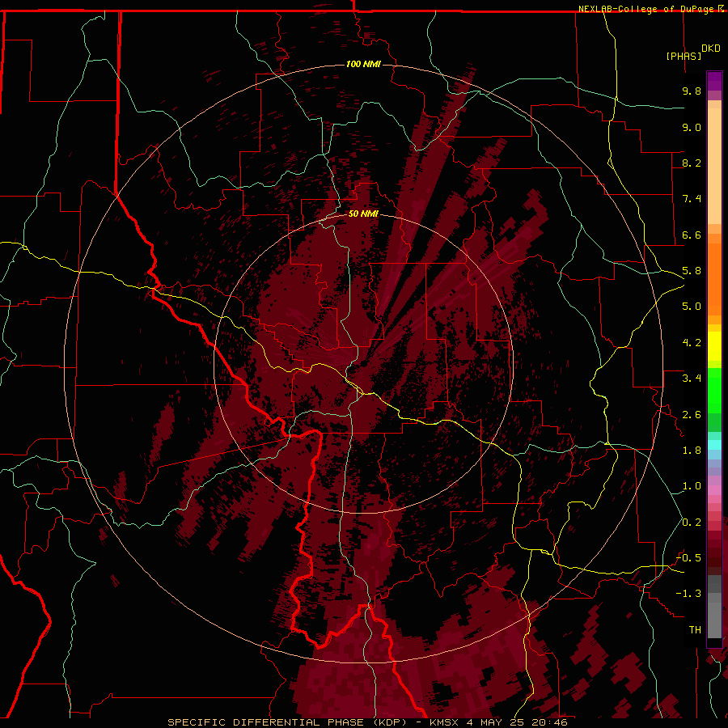The width and height of the screenshot is (728, 728).
Task: Pick the bright green band on color bar
Action: (x=714, y=391)
